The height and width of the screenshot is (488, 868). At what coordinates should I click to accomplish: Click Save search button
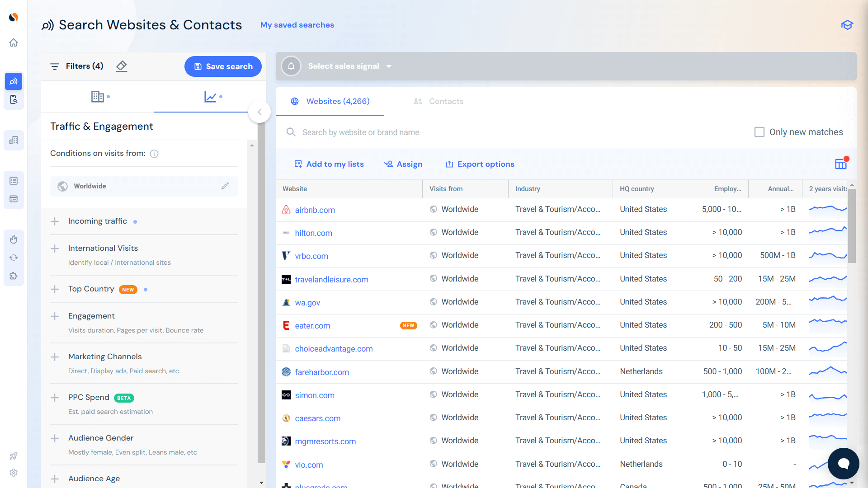coord(223,66)
